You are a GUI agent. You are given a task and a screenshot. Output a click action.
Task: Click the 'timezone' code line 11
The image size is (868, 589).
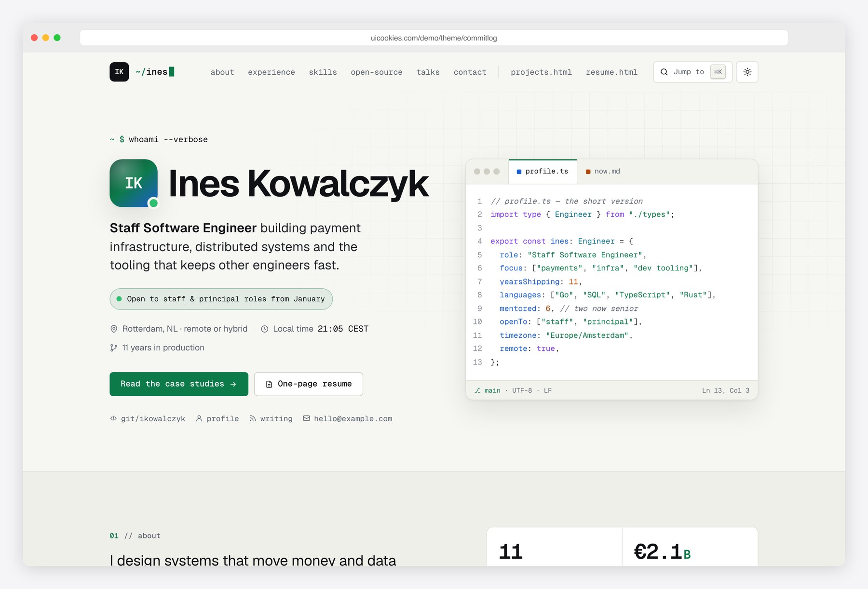point(566,335)
